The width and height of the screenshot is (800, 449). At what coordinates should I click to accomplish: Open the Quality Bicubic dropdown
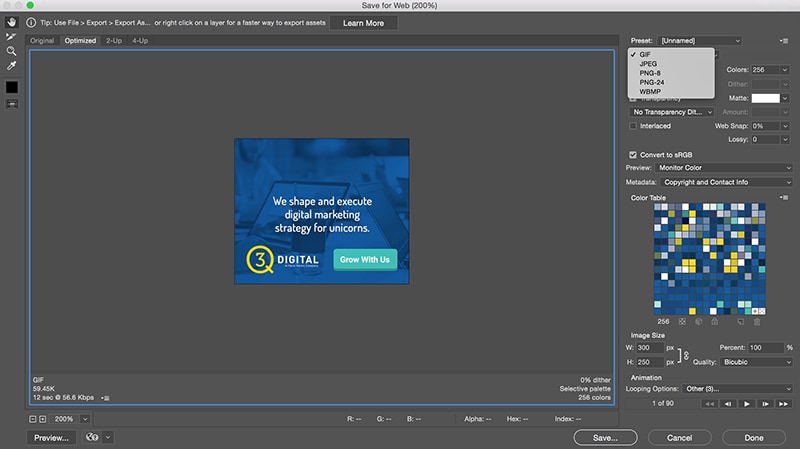pos(756,362)
